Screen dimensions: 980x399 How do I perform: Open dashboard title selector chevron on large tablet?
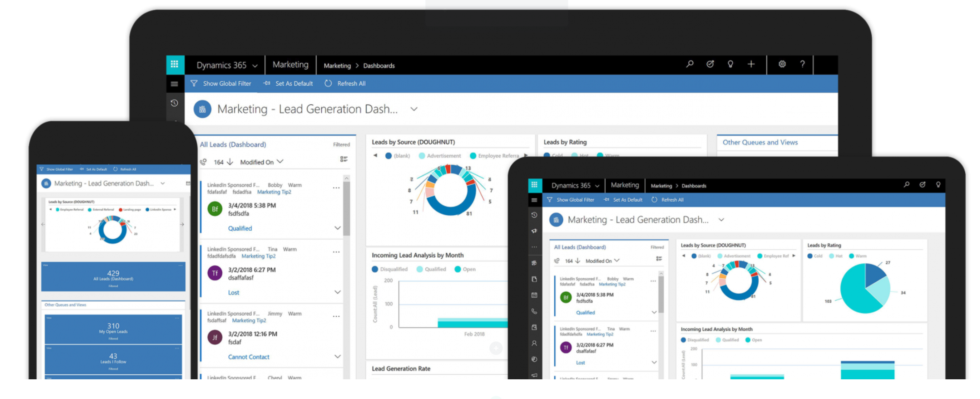coord(414,109)
